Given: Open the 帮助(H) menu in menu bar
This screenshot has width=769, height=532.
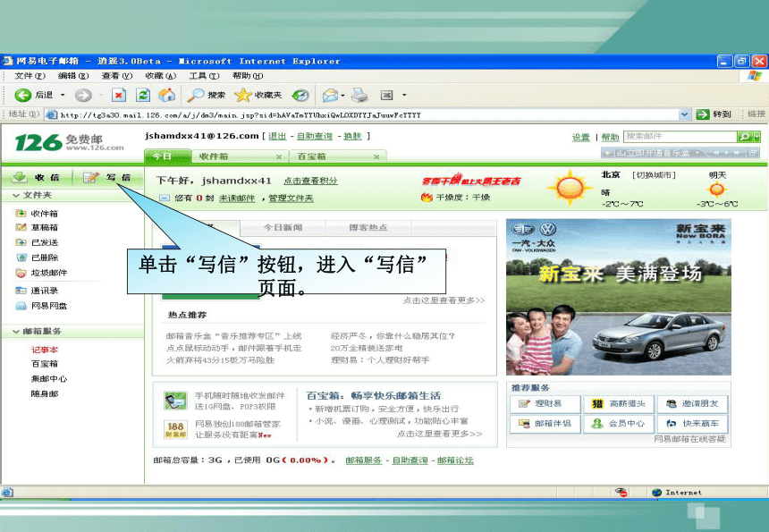Looking at the screenshot, I should tap(248, 76).
